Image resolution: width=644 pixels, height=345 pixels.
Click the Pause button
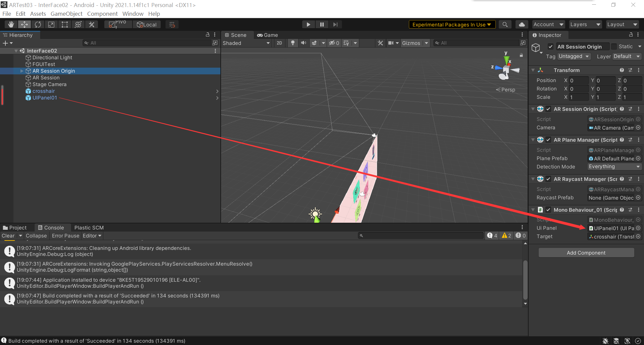coord(322,24)
